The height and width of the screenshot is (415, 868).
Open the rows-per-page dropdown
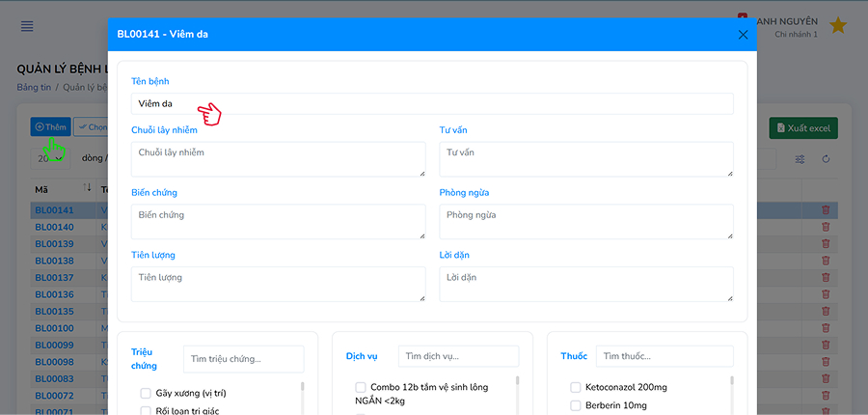[x=48, y=159]
